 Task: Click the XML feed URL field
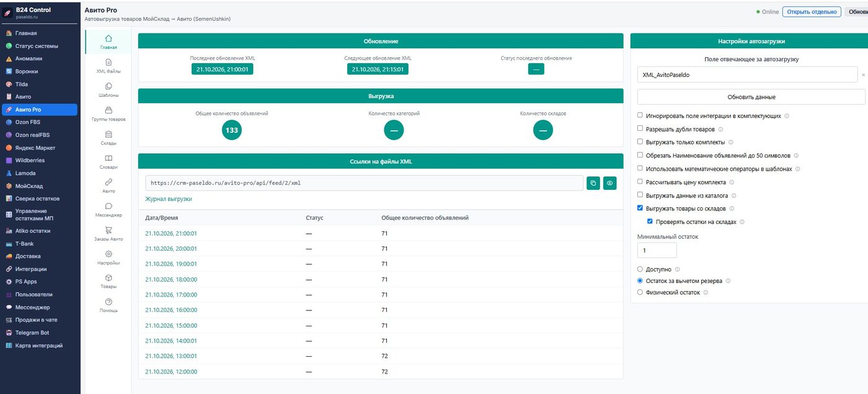[364, 183]
